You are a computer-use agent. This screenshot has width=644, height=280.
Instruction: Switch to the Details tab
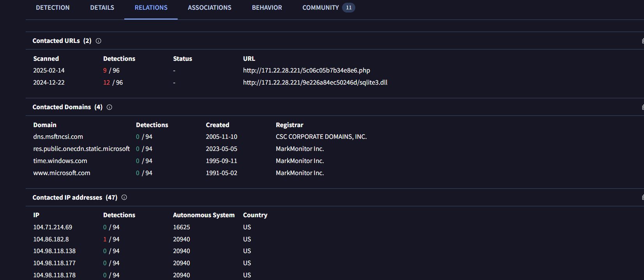pyautogui.click(x=102, y=8)
